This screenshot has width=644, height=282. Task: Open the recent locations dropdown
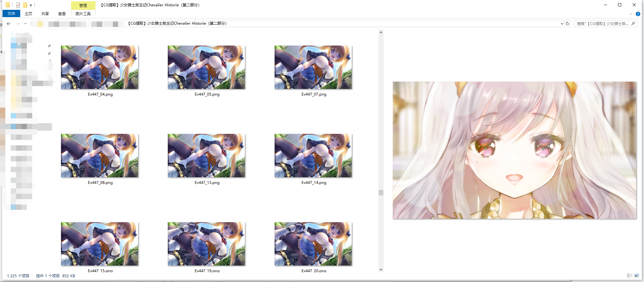tap(25, 24)
